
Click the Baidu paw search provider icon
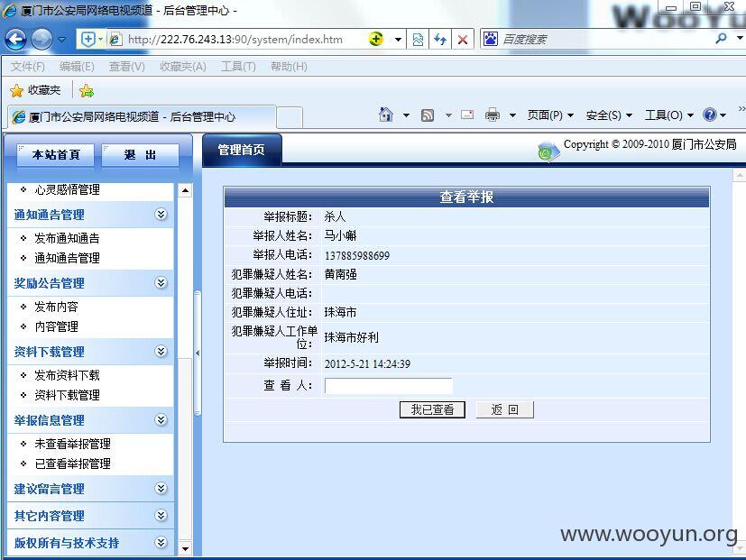coord(491,39)
